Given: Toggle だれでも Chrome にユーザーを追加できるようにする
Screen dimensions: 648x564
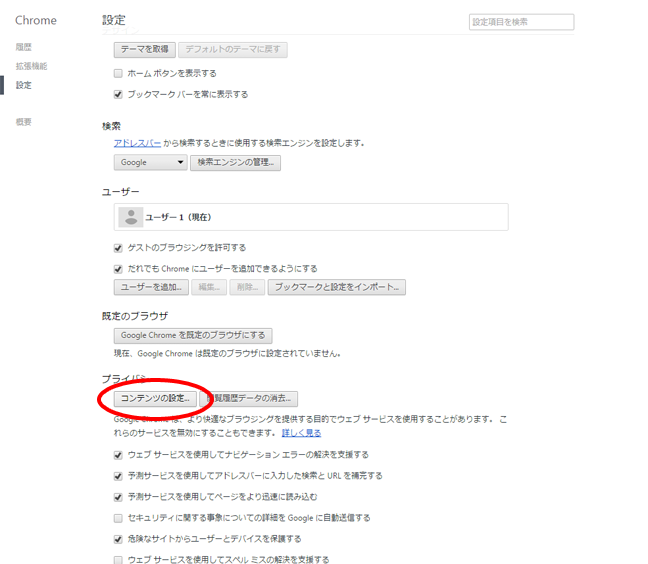Looking at the screenshot, I should (x=118, y=269).
